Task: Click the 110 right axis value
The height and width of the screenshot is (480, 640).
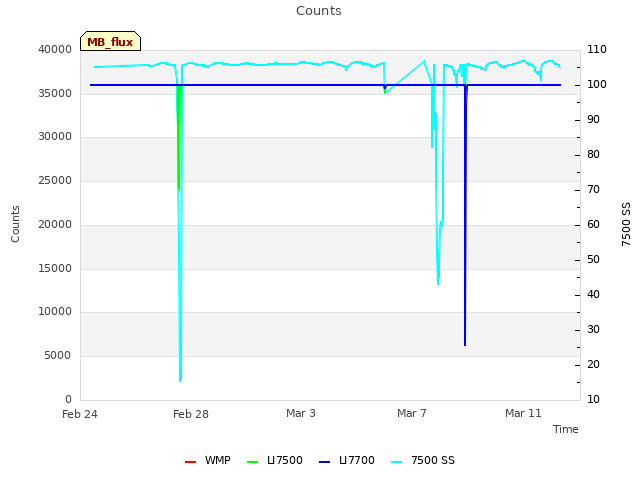Action: tap(597, 49)
